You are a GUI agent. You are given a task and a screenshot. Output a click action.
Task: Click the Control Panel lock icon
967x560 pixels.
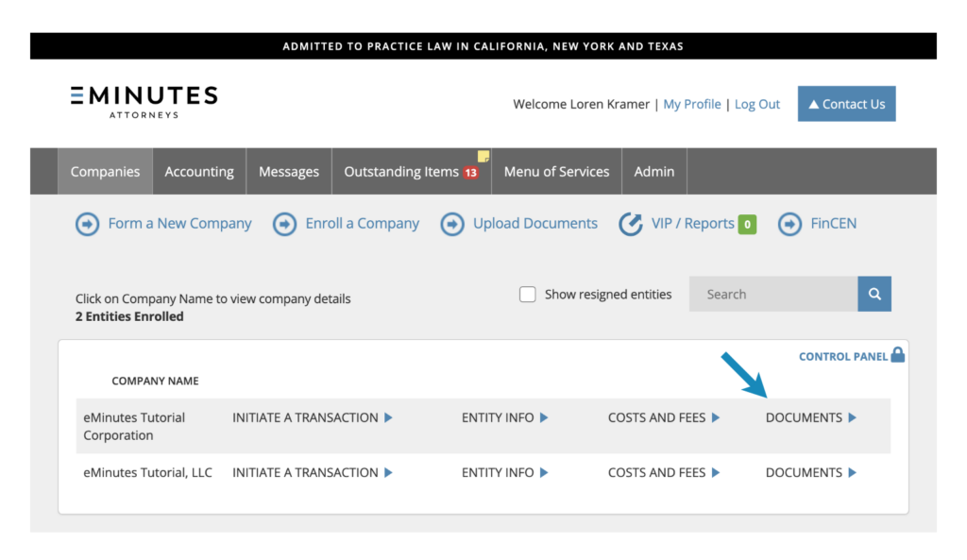coord(898,355)
